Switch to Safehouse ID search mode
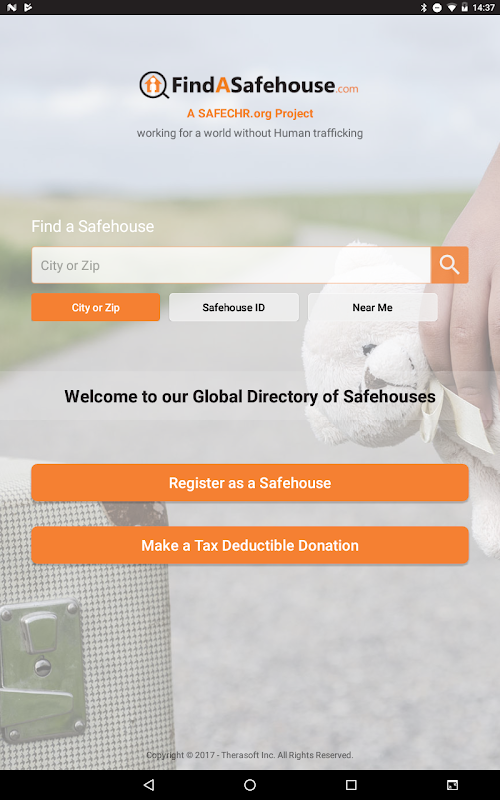Screen dimensions: 500x800 click(x=234, y=307)
